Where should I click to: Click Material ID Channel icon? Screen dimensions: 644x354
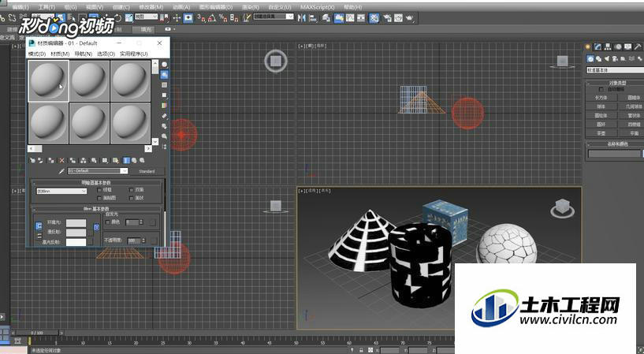(105, 161)
